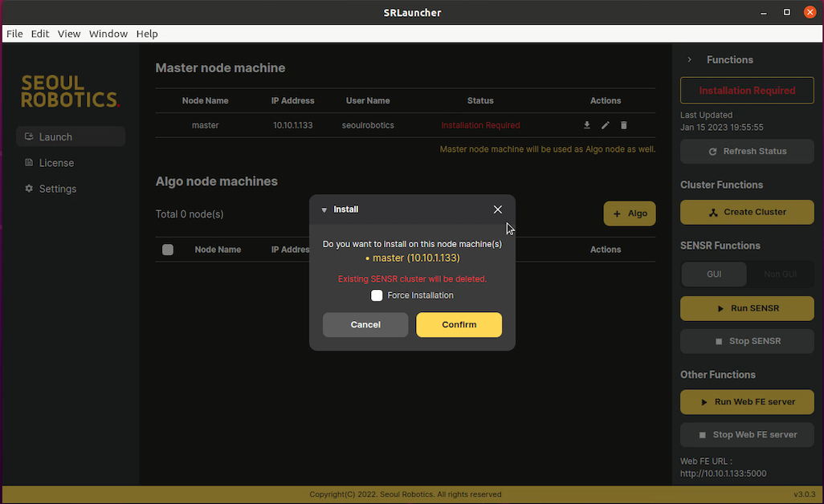This screenshot has width=824, height=504.
Task: Open the Launch sidebar item
Action: click(x=71, y=136)
